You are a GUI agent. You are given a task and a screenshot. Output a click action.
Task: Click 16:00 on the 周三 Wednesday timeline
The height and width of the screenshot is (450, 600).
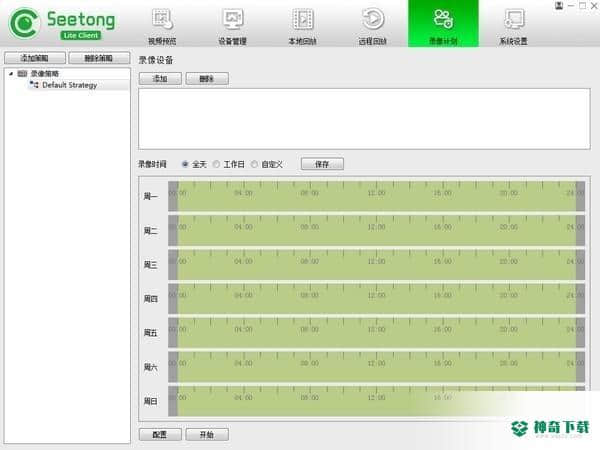(x=443, y=261)
